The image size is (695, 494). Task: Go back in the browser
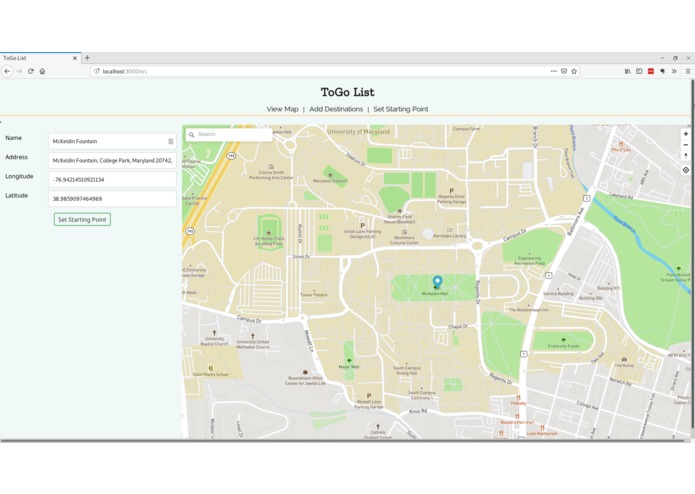(x=7, y=71)
